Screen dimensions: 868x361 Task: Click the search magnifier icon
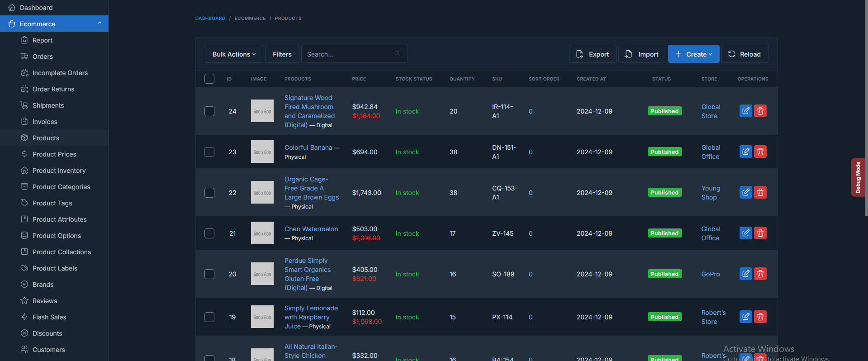[397, 54]
